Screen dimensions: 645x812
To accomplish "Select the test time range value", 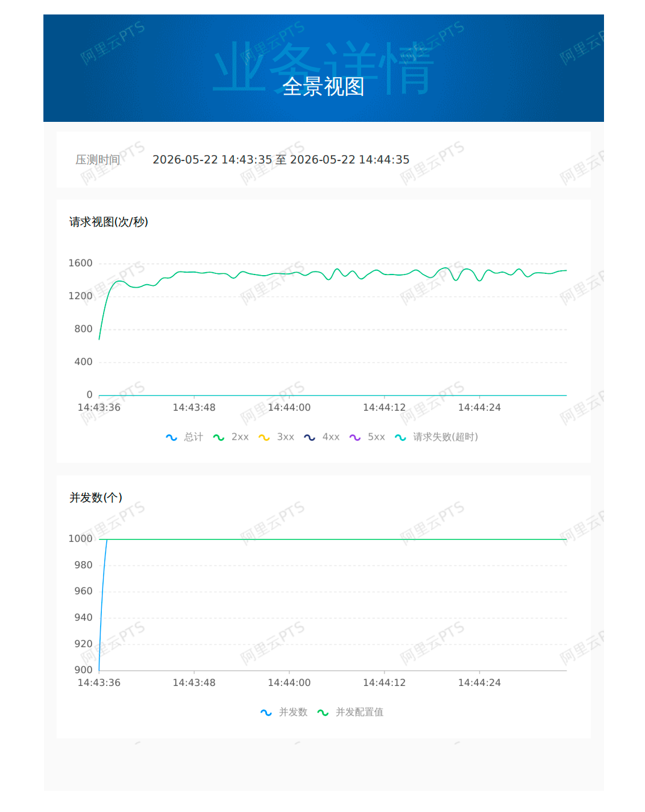I will (x=281, y=159).
